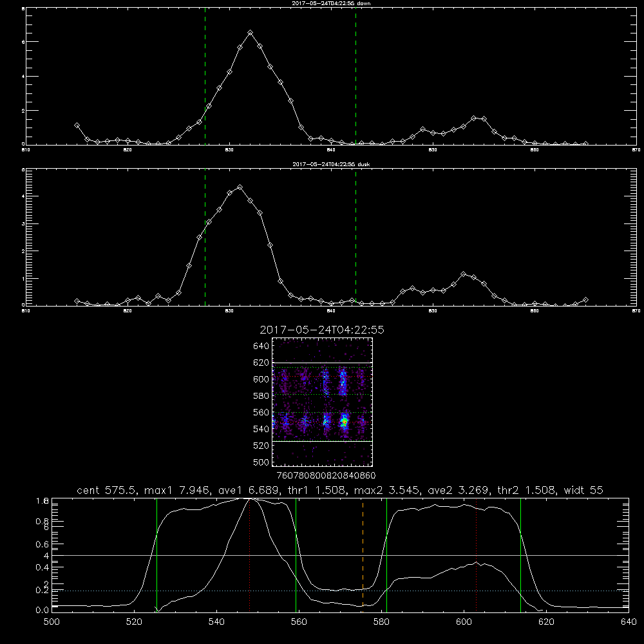This screenshot has height=644, width=644.
Task: Click the green solid line near 614 in bottom plot
Action: point(520,554)
